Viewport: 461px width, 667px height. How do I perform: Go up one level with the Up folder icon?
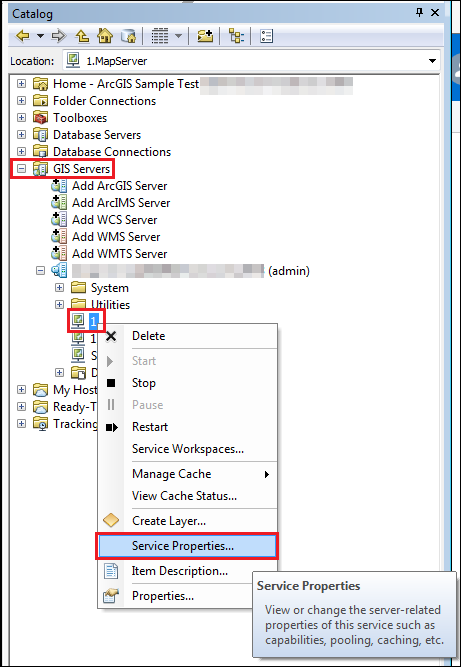pyautogui.click(x=82, y=36)
